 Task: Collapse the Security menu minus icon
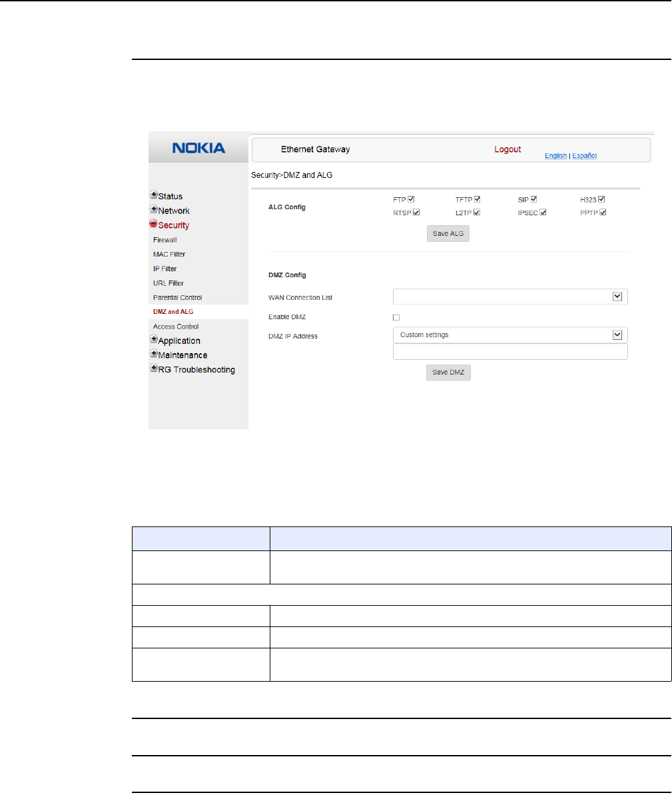pos(154,224)
